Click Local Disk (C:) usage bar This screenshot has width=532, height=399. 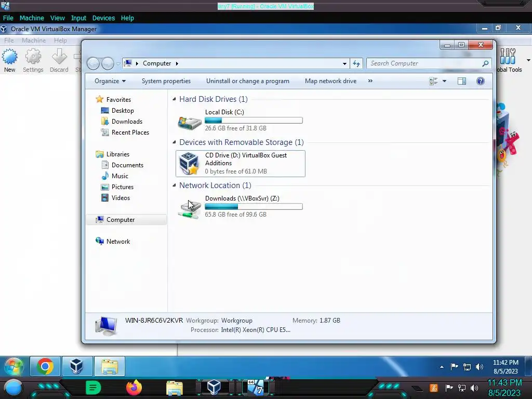254,121
